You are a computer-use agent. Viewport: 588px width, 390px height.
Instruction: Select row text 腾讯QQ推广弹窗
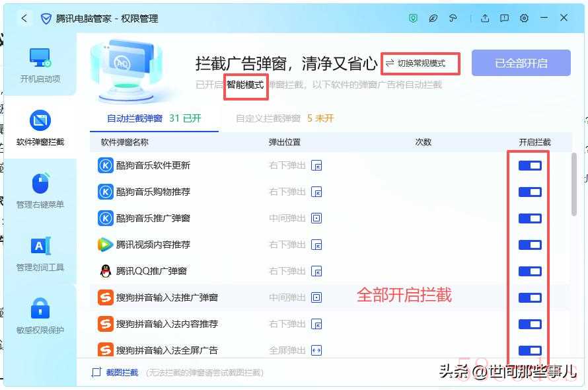click(x=151, y=272)
